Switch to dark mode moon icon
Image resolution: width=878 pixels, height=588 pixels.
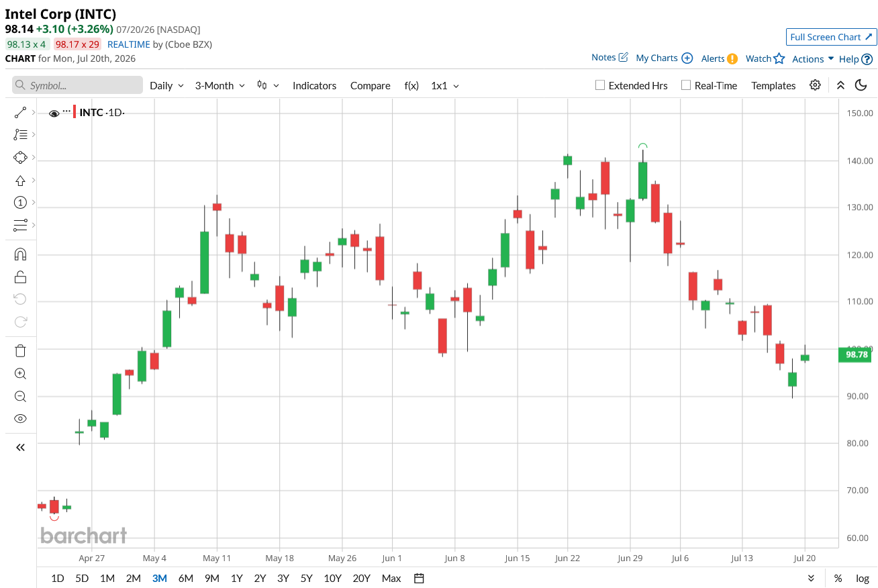tap(861, 85)
